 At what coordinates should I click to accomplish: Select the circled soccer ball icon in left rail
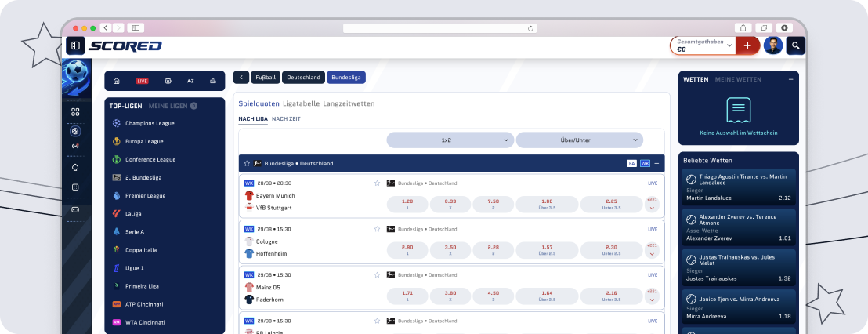(x=75, y=131)
